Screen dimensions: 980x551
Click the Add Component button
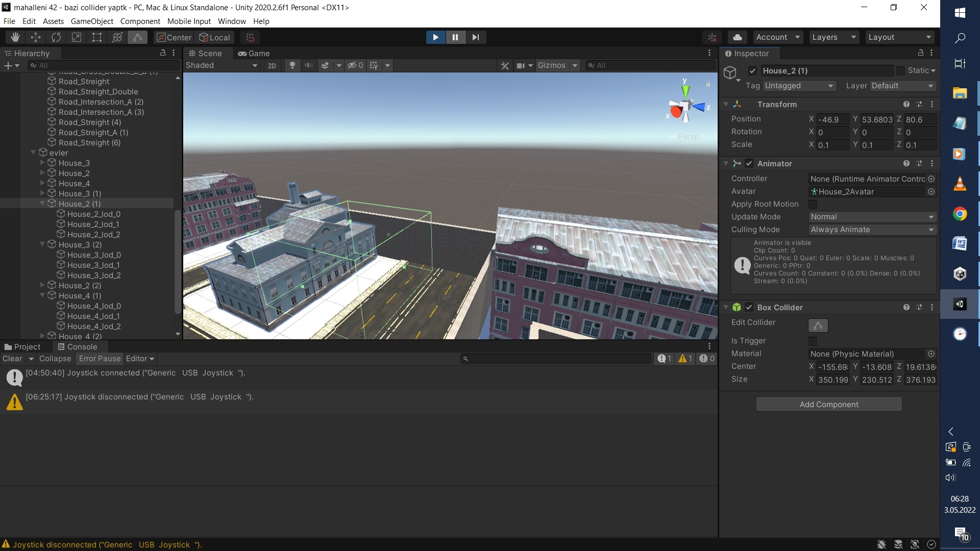coord(829,404)
